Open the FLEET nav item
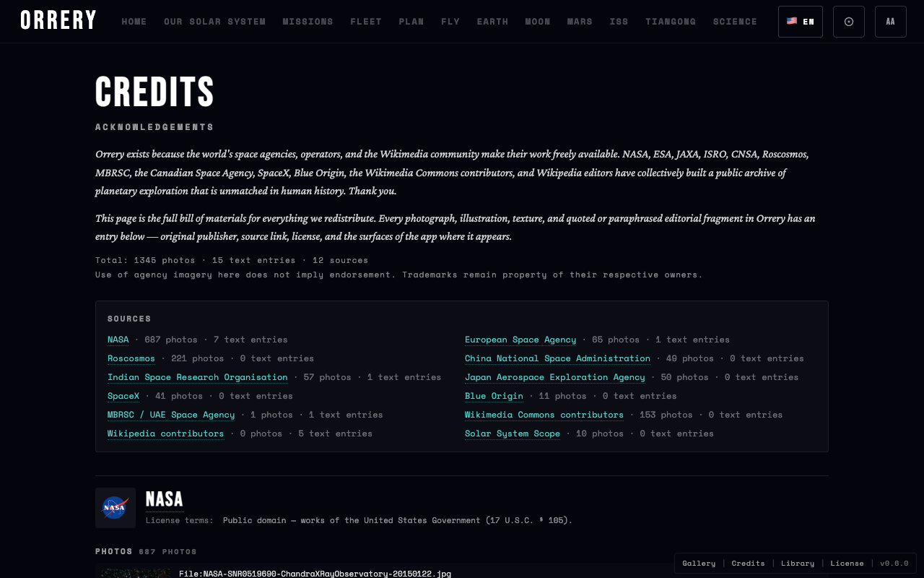Image resolution: width=924 pixels, height=578 pixels. pyautogui.click(x=366, y=22)
